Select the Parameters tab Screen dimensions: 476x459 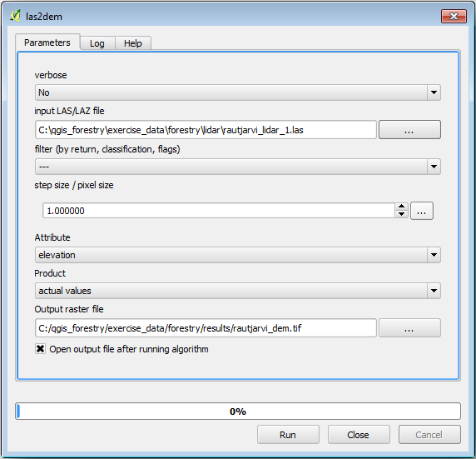coord(47,42)
